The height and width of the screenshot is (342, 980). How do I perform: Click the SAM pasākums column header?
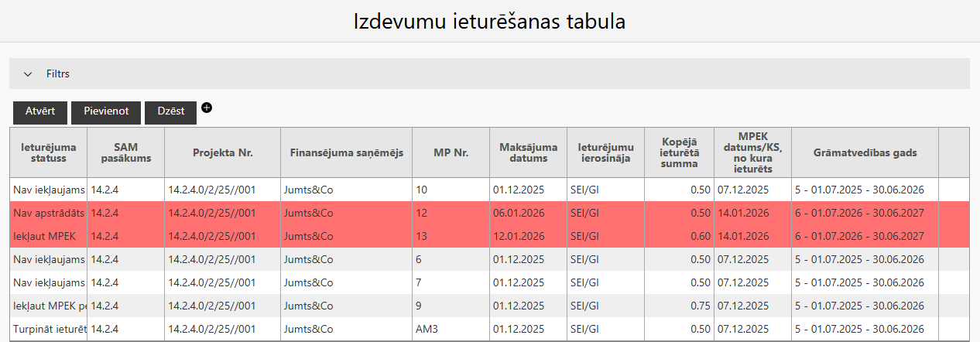tap(126, 152)
